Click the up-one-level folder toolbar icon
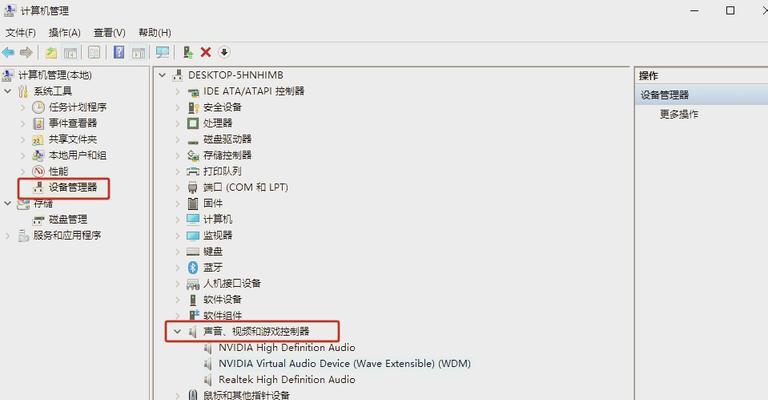Viewport: 768px width, 400px height. (x=51, y=52)
